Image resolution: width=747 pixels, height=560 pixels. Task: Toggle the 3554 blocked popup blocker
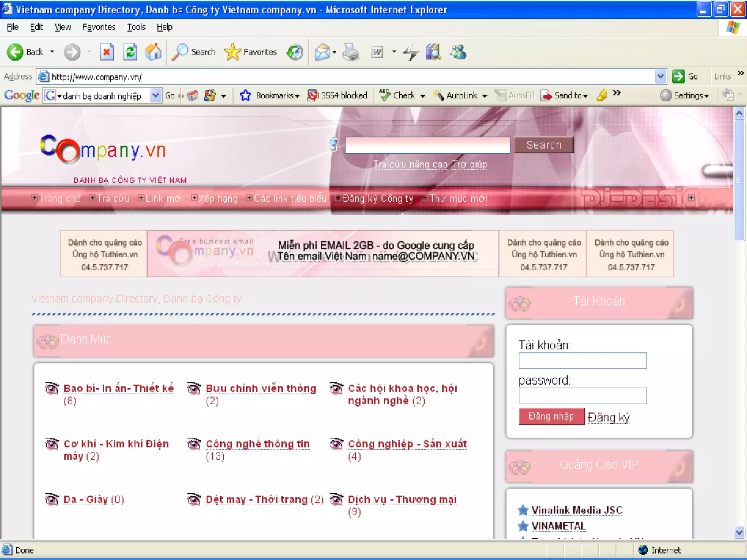click(x=337, y=96)
